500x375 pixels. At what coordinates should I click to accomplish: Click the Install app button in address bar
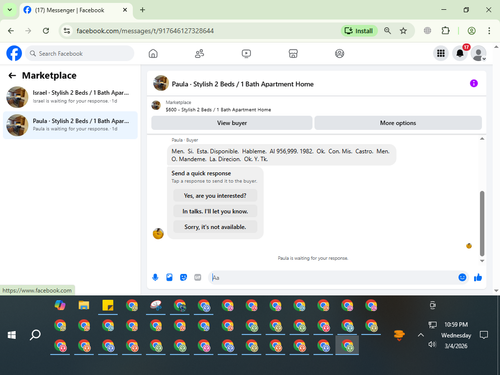(359, 31)
